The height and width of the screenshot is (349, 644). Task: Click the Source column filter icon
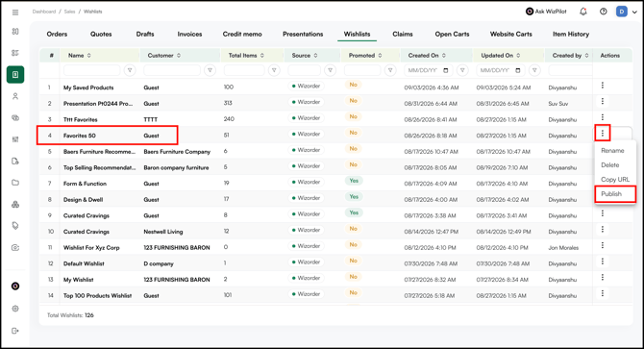[x=331, y=70]
